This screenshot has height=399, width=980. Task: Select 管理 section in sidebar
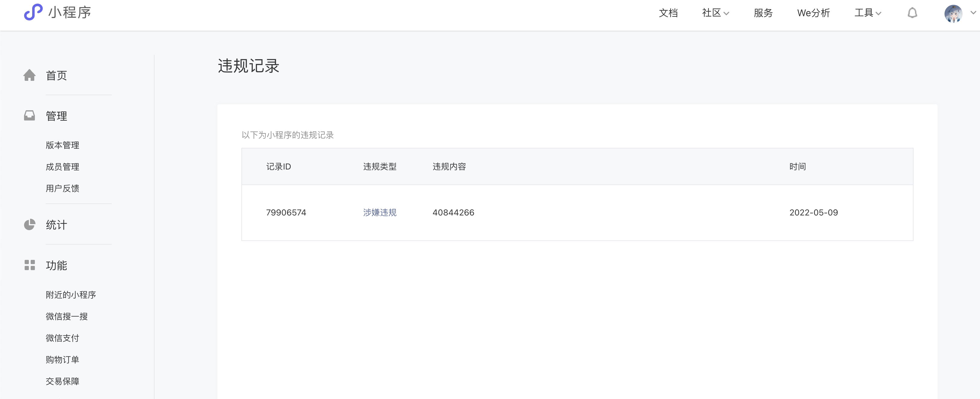coord(56,116)
